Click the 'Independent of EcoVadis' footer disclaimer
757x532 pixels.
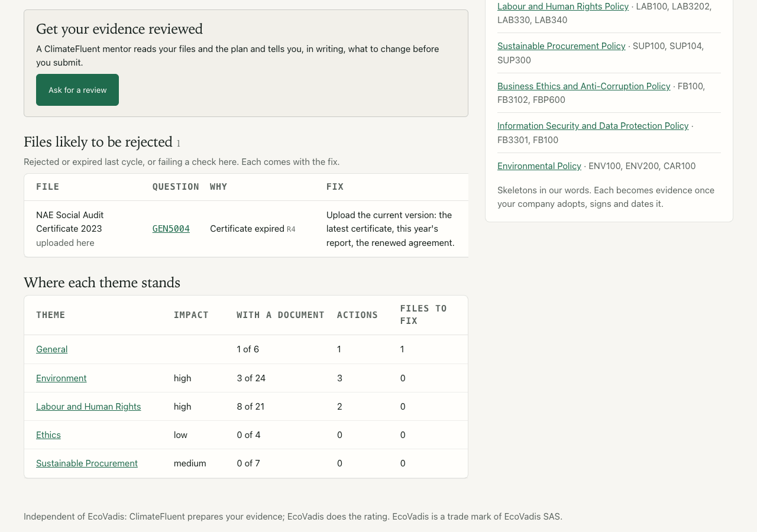tap(293, 516)
